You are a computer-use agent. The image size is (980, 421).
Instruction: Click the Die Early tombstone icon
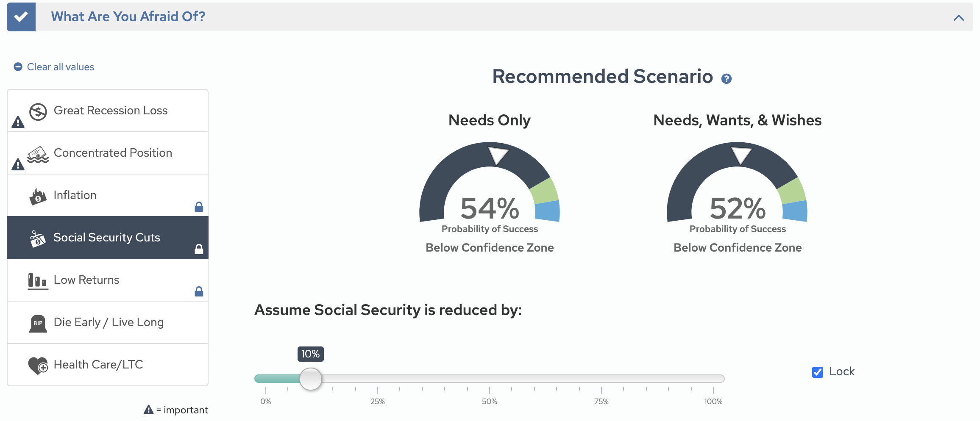click(38, 324)
